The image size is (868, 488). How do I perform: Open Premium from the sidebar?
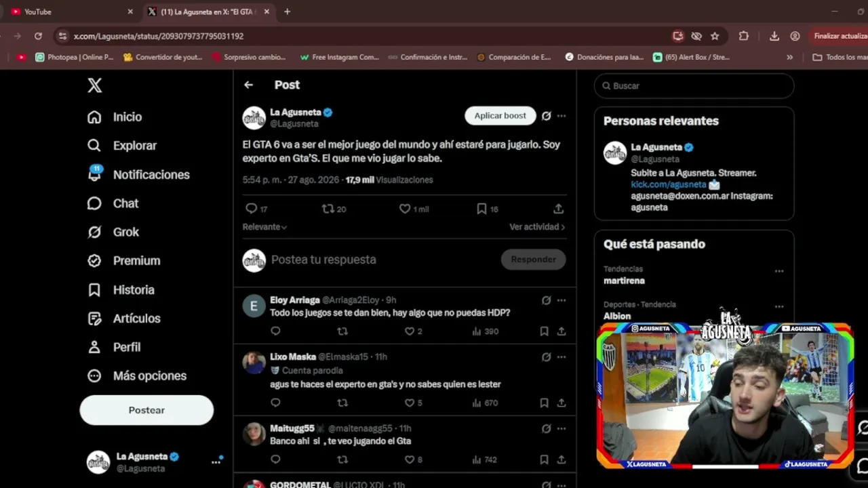pyautogui.click(x=124, y=261)
